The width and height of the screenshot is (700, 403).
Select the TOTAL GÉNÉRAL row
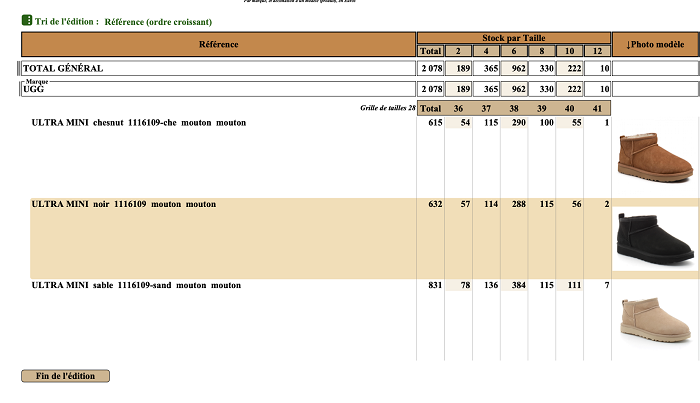[218, 68]
